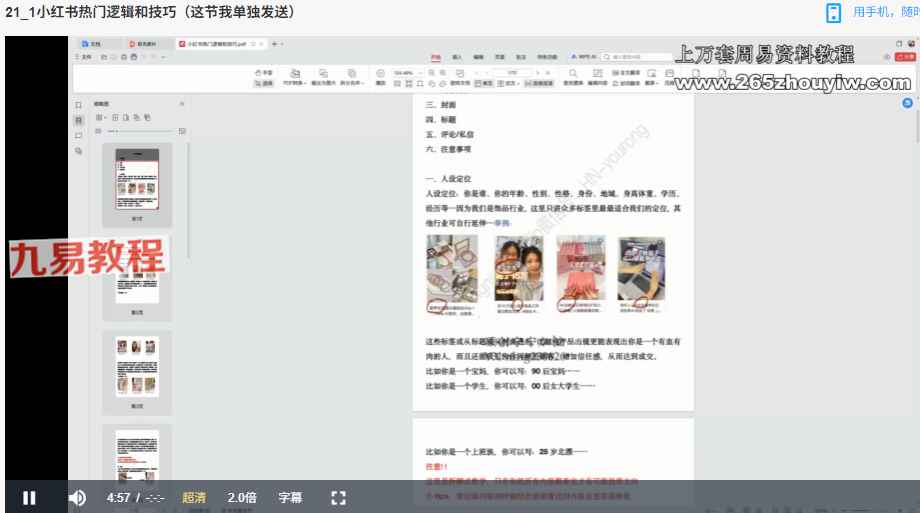Click the bottom-most left sidebar icon
This screenshot has width=920, height=513.
click(79, 151)
